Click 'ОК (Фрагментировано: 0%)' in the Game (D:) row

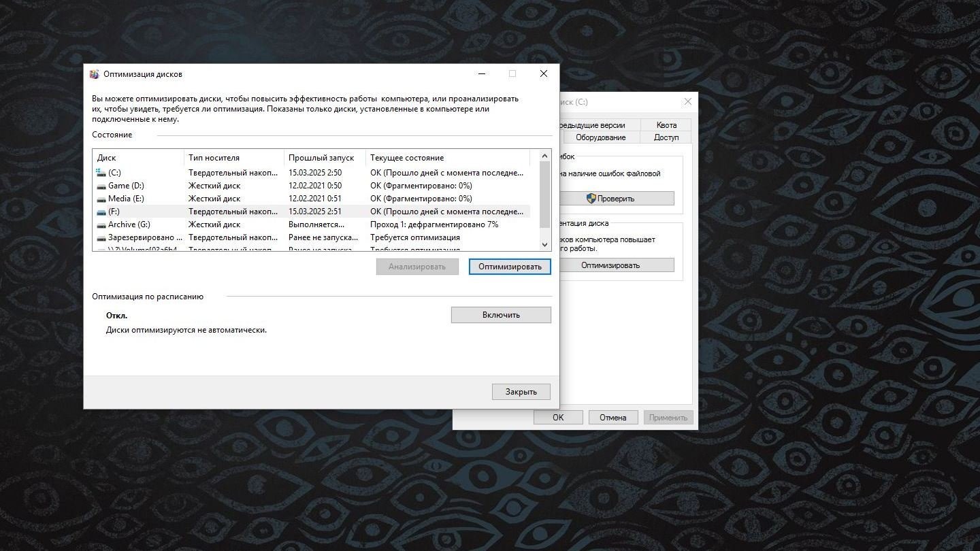coord(421,186)
